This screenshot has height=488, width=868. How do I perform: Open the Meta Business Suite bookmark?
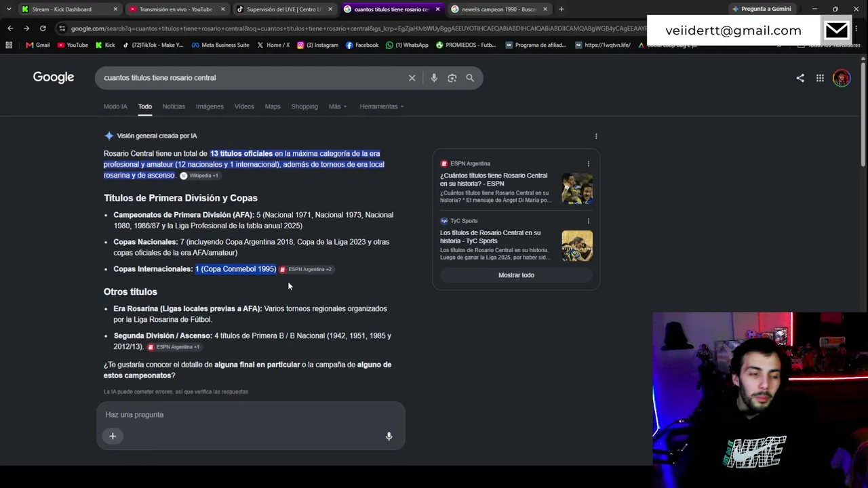click(220, 45)
